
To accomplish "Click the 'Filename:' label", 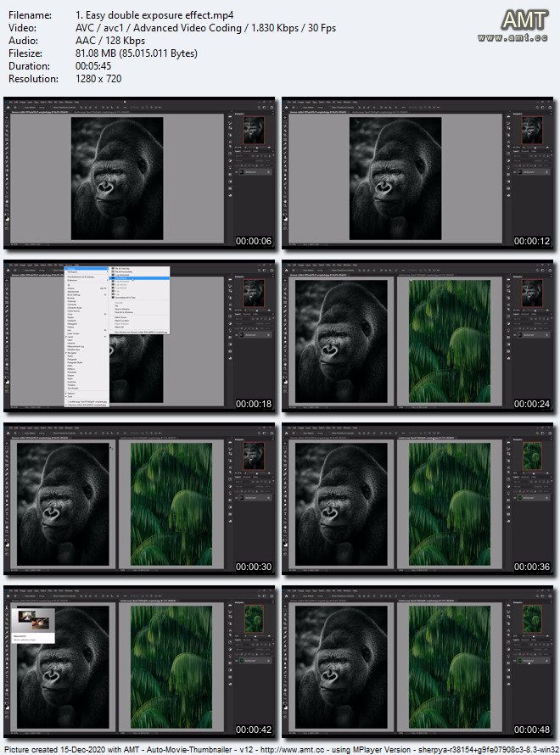I will point(30,15).
